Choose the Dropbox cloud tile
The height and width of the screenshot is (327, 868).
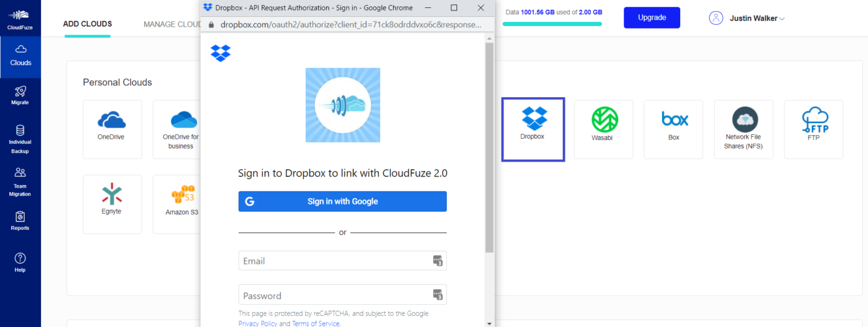tap(533, 129)
